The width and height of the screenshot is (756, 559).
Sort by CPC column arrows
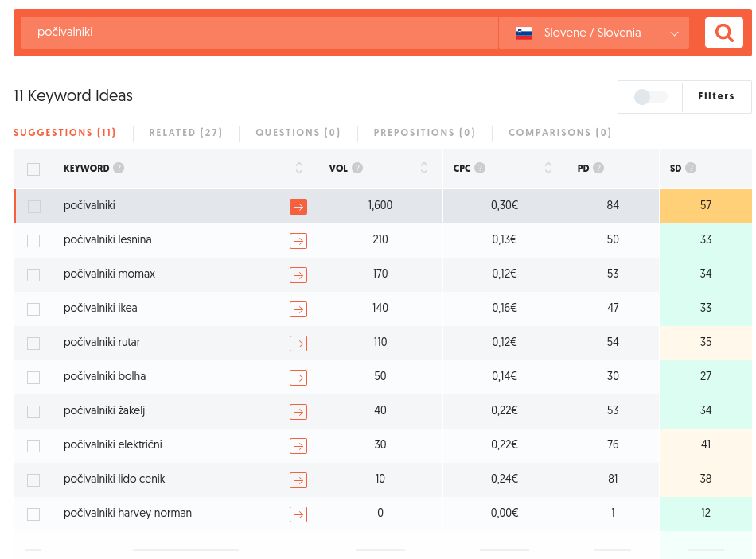coord(548,168)
